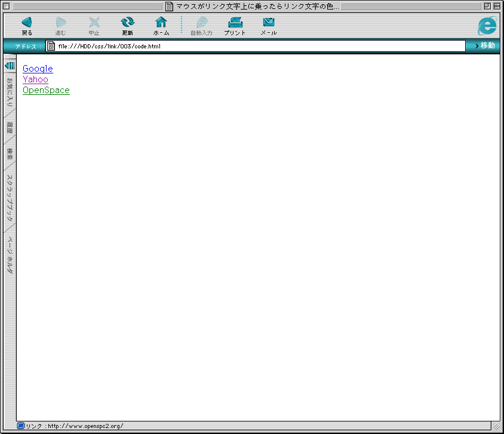
Task: Click the Back (戻る) toolbar button
Action: coord(27,24)
